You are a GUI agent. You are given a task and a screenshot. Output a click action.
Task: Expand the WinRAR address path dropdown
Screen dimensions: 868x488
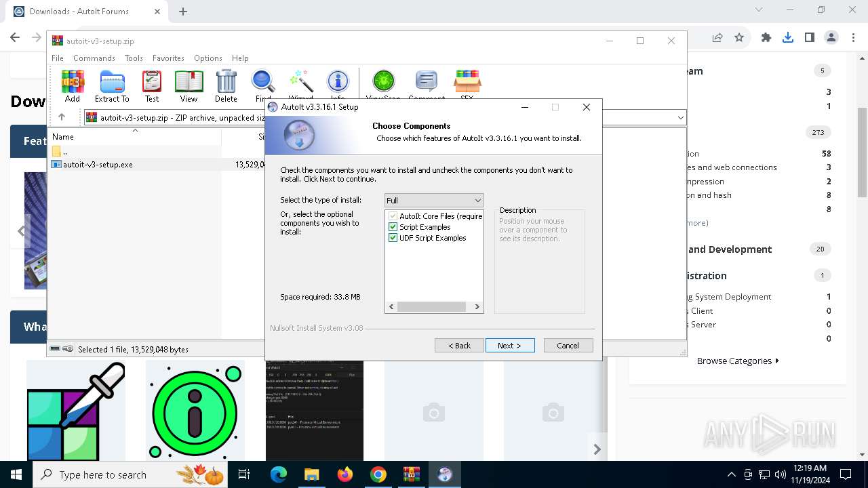coord(680,117)
